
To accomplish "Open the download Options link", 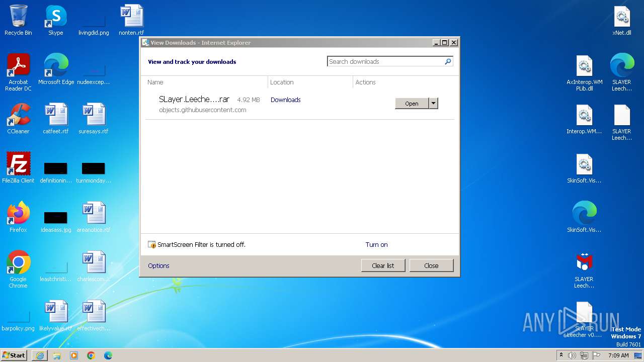I will tap(158, 265).
